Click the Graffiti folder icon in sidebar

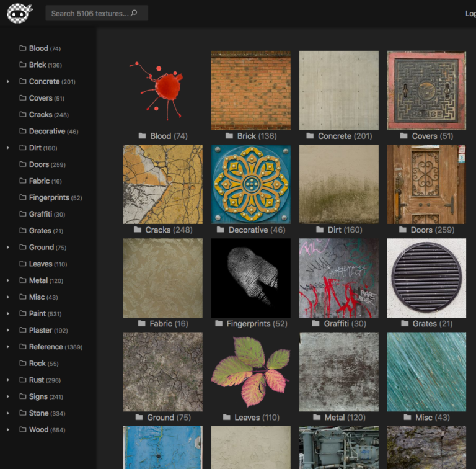coord(23,215)
